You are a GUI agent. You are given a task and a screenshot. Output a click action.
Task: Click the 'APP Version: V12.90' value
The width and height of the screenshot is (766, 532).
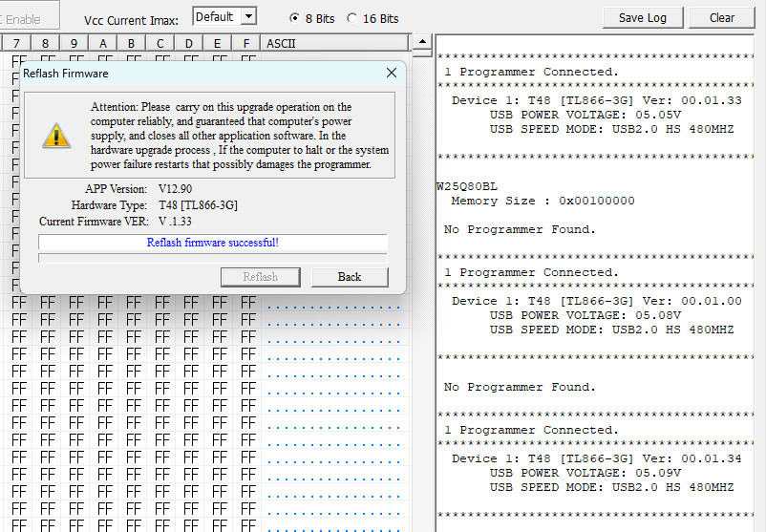[175, 189]
